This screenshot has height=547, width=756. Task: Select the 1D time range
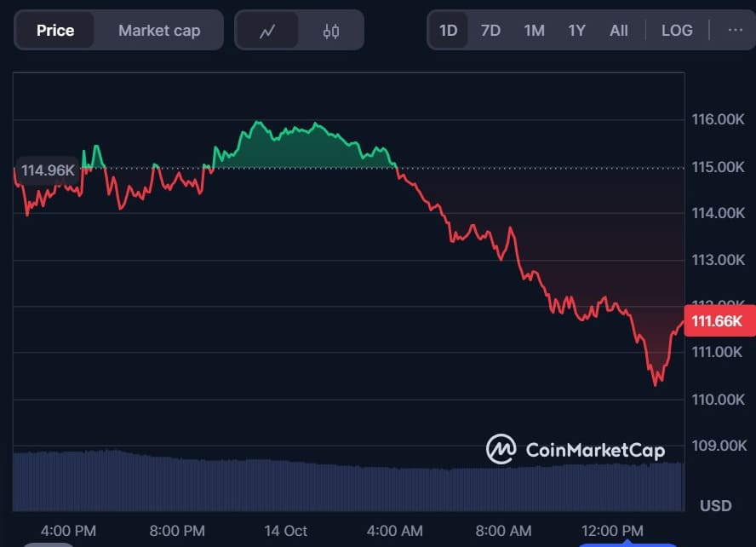tap(448, 31)
